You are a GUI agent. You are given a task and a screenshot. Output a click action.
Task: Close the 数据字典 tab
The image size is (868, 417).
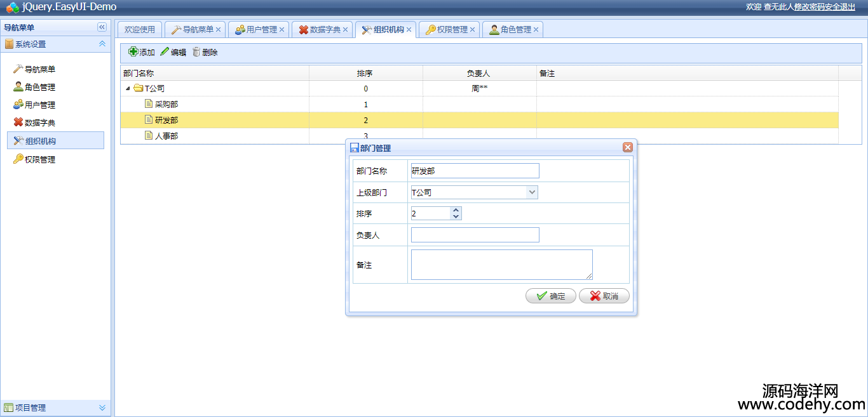point(346,30)
